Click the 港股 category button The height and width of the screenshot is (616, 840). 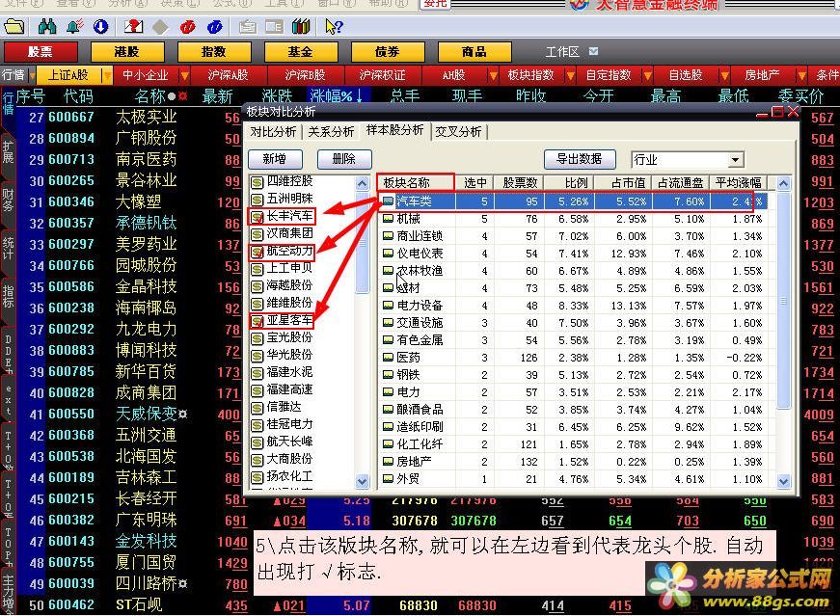click(127, 52)
